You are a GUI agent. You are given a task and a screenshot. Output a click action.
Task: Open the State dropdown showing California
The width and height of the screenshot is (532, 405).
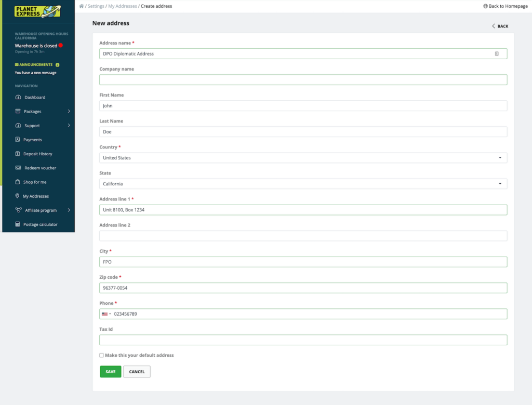(303, 184)
